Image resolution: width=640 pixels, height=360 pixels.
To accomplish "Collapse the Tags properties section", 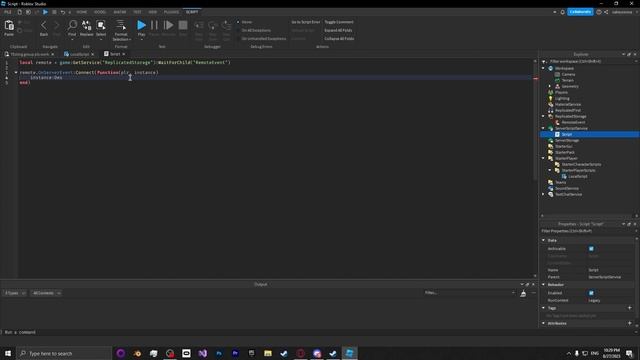I will click(544, 308).
